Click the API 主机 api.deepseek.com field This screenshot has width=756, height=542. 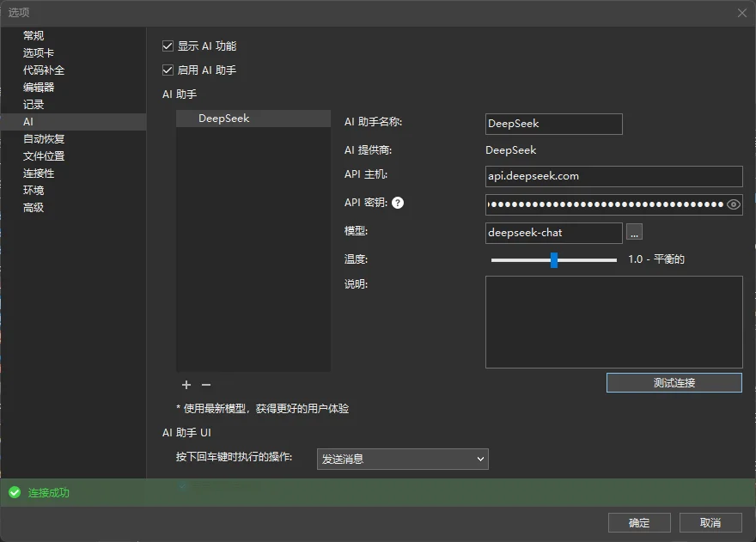tap(613, 176)
